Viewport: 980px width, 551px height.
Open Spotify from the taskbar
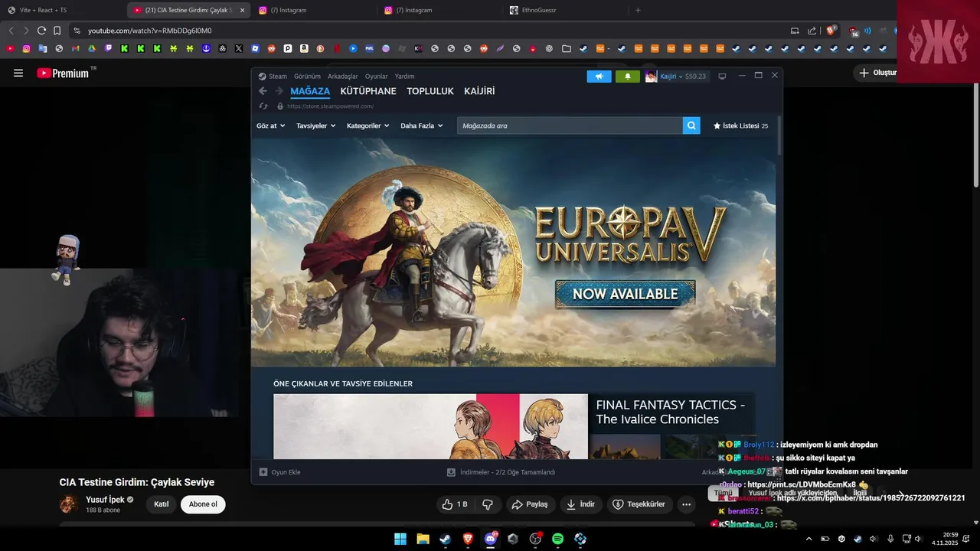[557, 539]
